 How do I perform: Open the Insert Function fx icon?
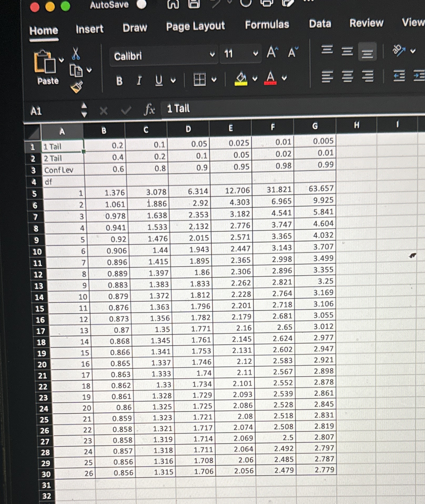[149, 109]
